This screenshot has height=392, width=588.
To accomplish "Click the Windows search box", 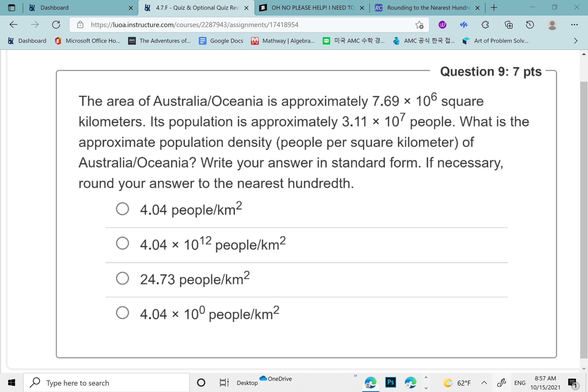I will (106, 383).
